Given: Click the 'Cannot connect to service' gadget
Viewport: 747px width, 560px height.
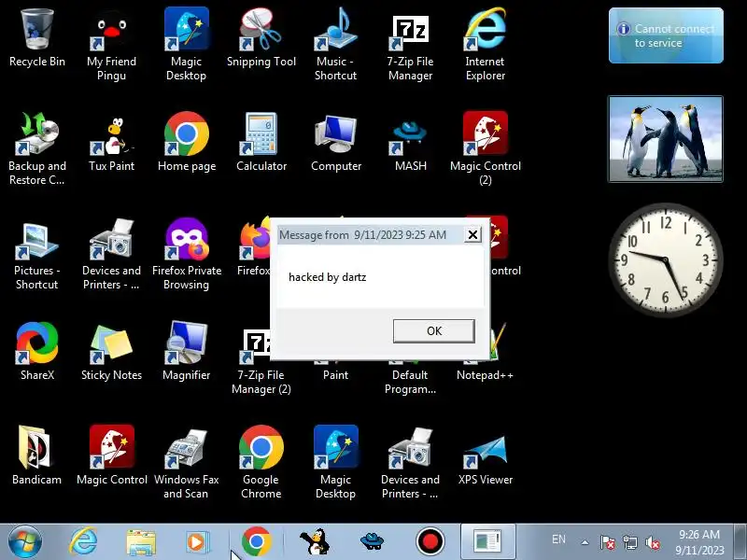Looking at the screenshot, I should [x=666, y=35].
